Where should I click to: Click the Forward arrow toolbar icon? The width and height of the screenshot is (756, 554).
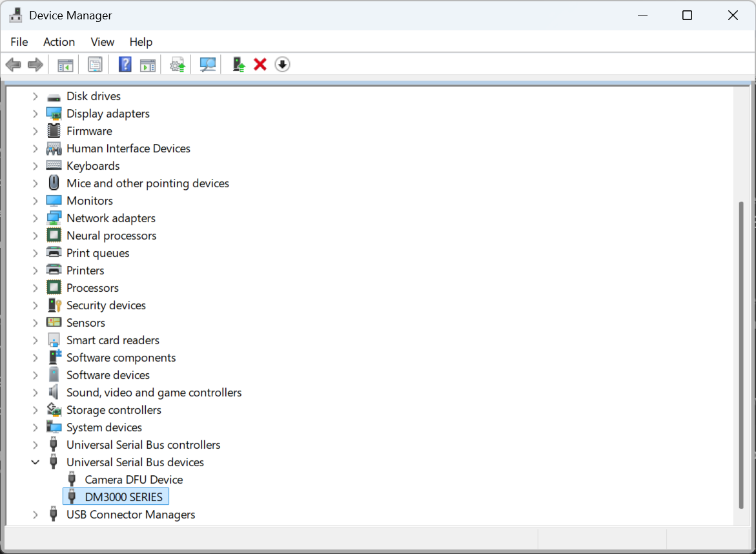tap(36, 65)
